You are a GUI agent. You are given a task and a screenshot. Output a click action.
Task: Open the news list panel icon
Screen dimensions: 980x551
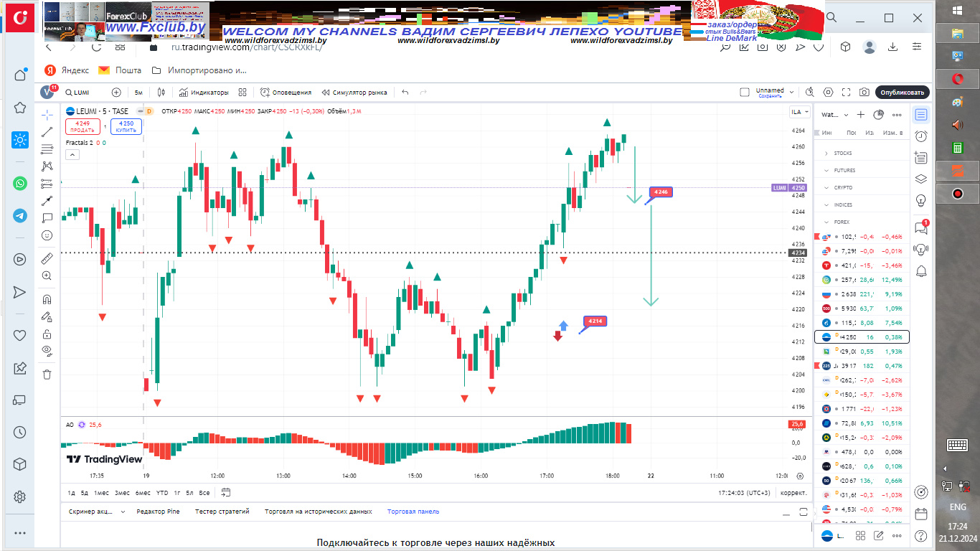point(921,158)
